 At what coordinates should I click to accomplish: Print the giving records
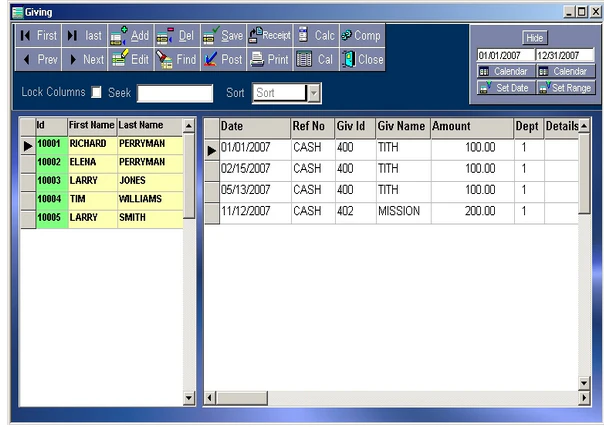[x=270, y=59]
